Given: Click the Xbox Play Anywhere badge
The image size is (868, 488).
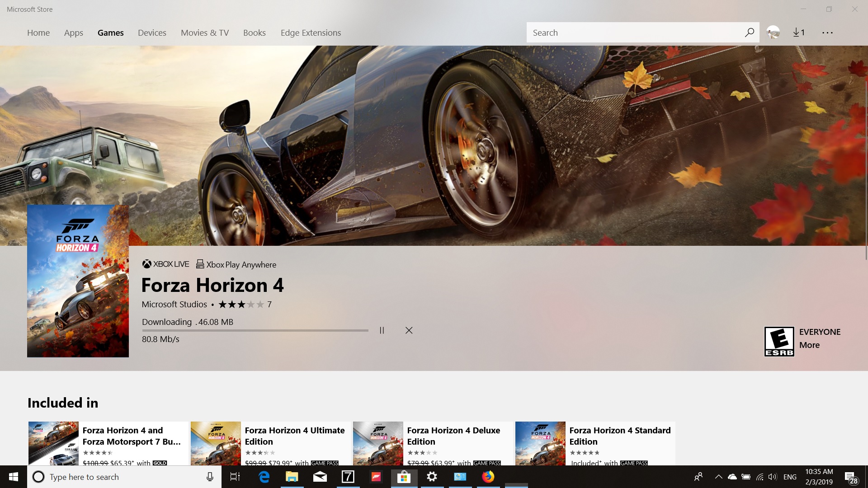Looking at the screenshot, I should 236,264.
